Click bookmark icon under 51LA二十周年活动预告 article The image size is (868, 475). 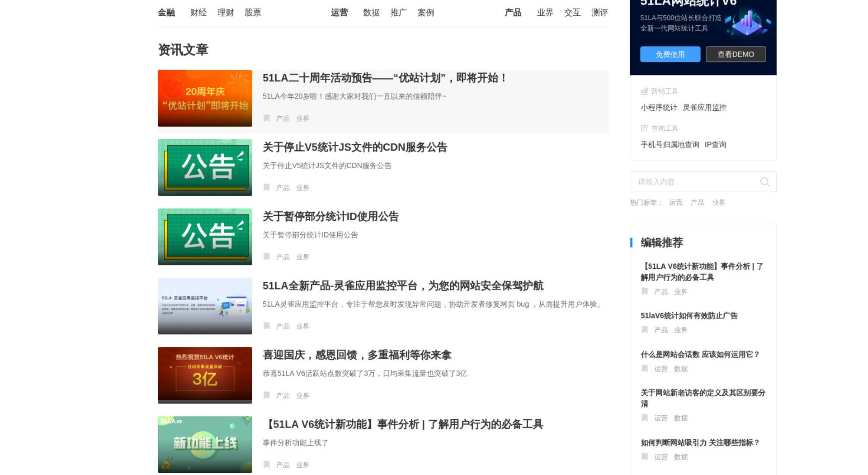(x=267, y=118)
